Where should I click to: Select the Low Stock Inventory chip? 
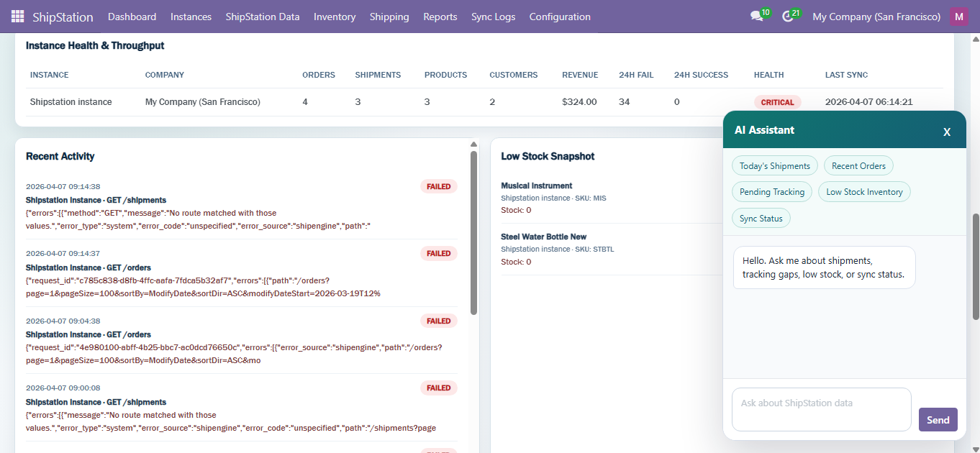click(864, 192)
